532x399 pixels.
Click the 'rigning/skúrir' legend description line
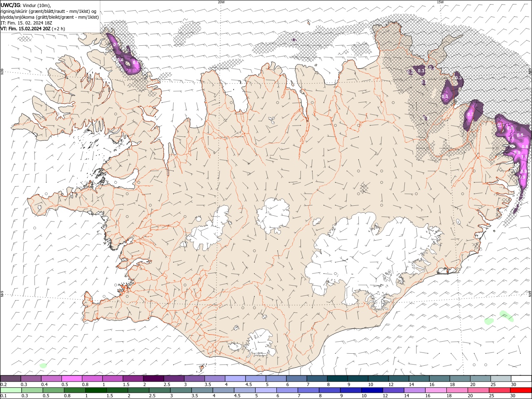[x=49, y=11]
